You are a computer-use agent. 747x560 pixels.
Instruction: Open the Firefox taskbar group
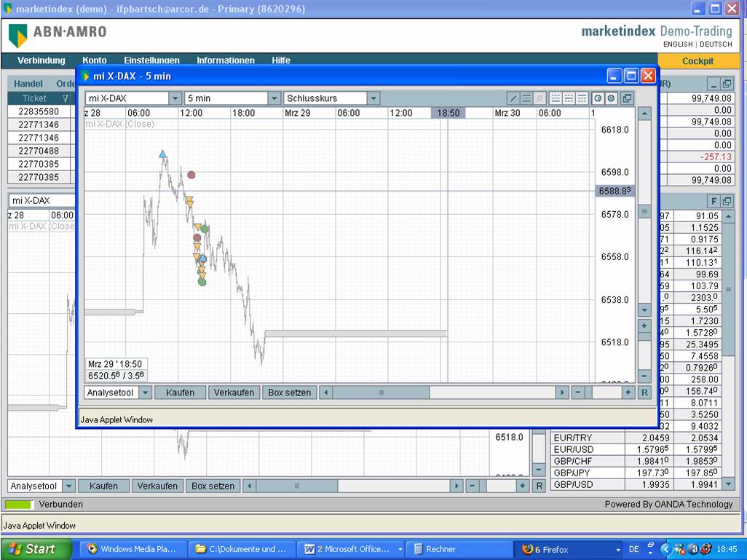click(x=569, y=549)
